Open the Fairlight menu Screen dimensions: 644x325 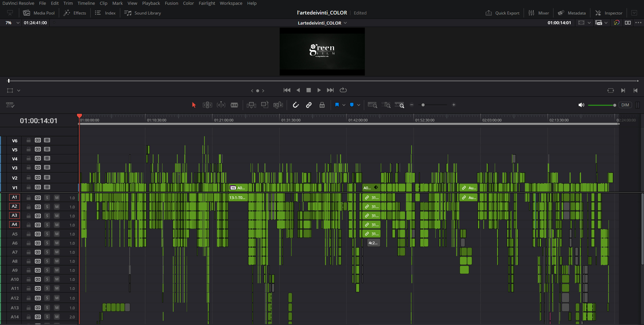tap(207, 3)
